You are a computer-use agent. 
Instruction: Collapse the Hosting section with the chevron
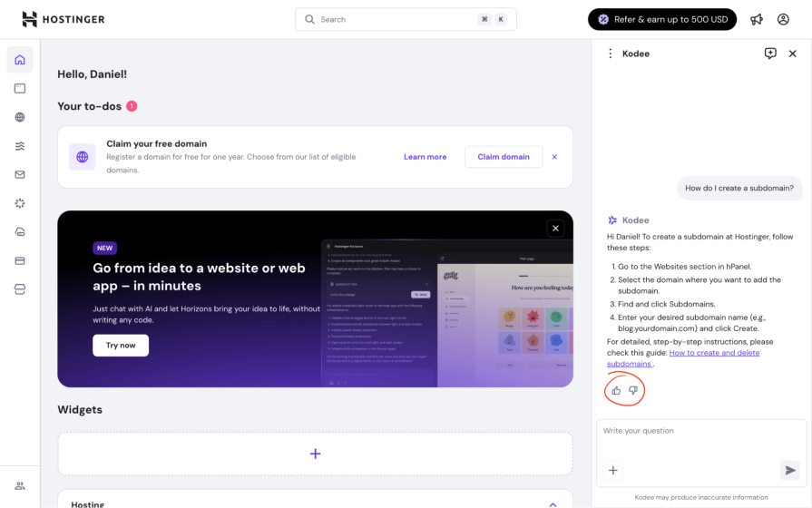553,503
